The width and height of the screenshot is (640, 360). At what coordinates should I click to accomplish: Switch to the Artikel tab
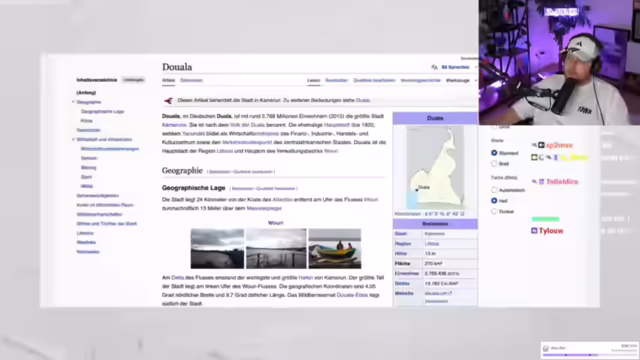pyautogui.click(x=168, y=80)
